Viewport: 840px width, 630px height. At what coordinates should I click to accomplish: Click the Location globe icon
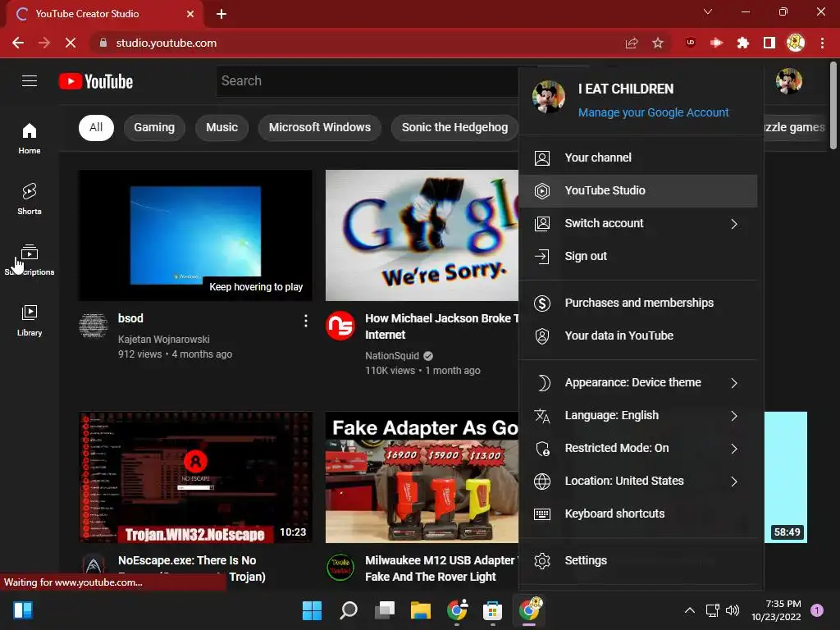tap(542, 481)
